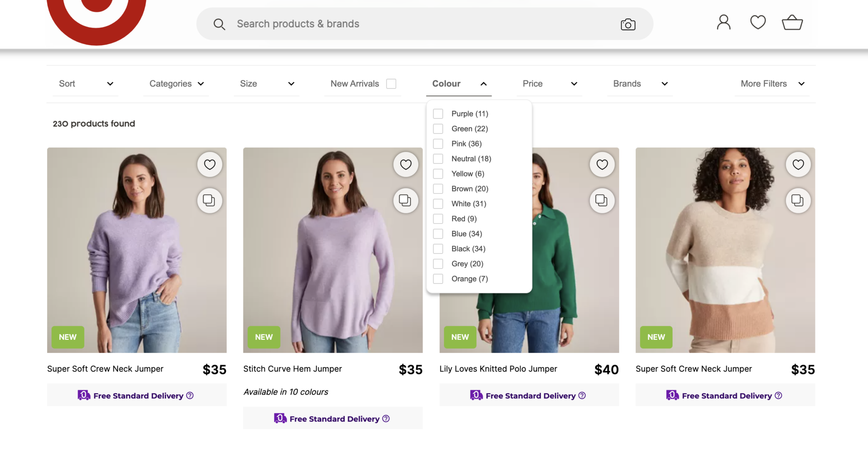
Task: Click the Lily Loves Knitted Polo Jumper product title
Action: pos(498,369)
